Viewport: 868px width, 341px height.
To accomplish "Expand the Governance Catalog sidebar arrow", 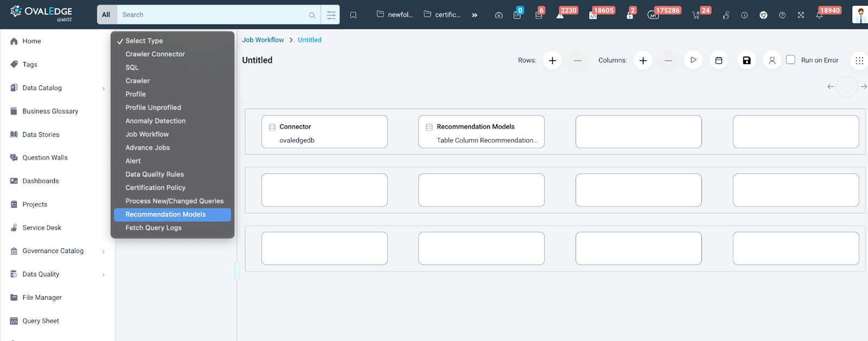I will pyautogui.click(x=104, y=251).
